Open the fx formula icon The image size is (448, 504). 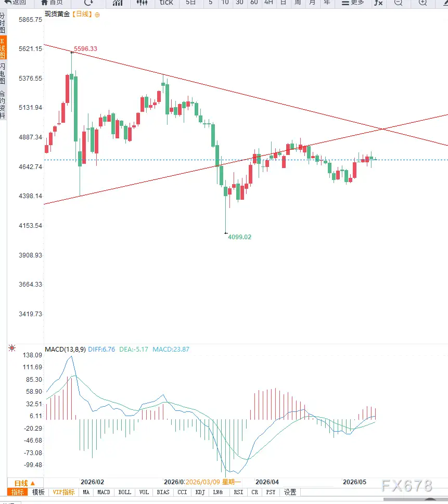coord(378,3)
